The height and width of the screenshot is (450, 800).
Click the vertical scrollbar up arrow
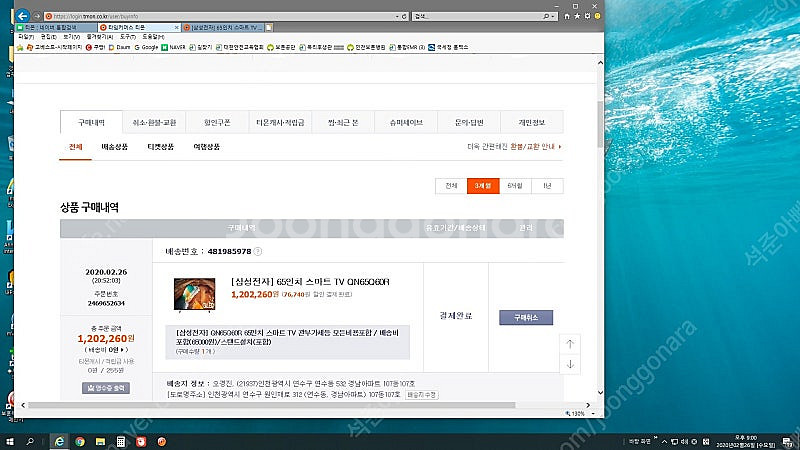(x=600, y=63)
